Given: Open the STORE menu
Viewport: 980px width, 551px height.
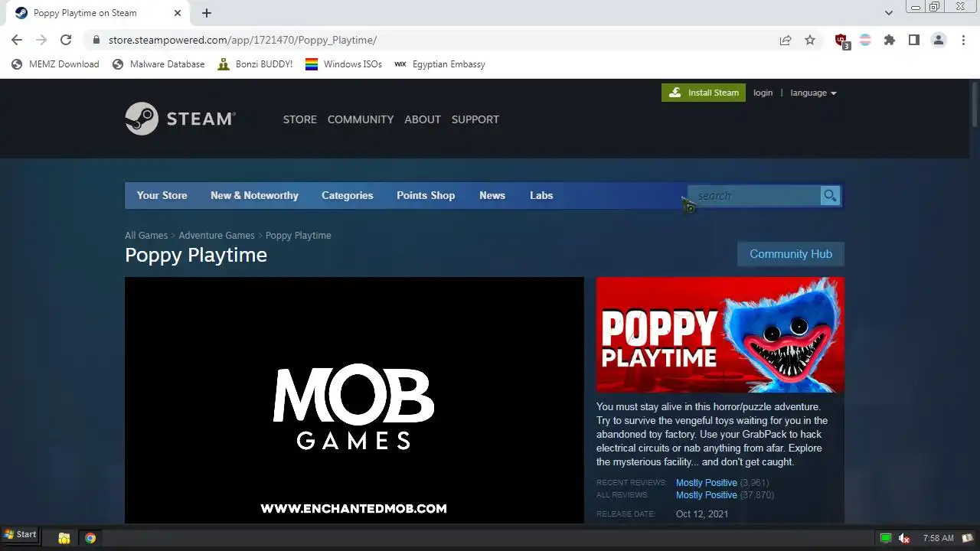Looking at the screenshot, I should (300, 119).
